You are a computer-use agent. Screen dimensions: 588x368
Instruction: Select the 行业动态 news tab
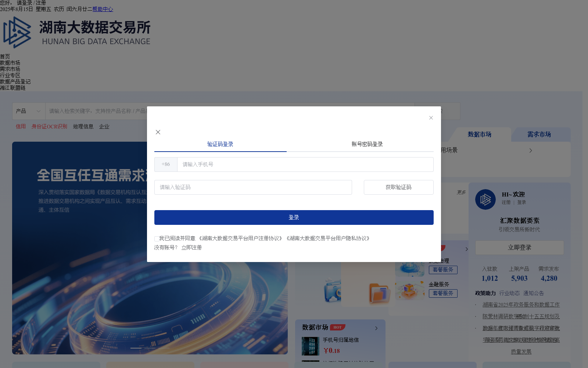(509, 293)
